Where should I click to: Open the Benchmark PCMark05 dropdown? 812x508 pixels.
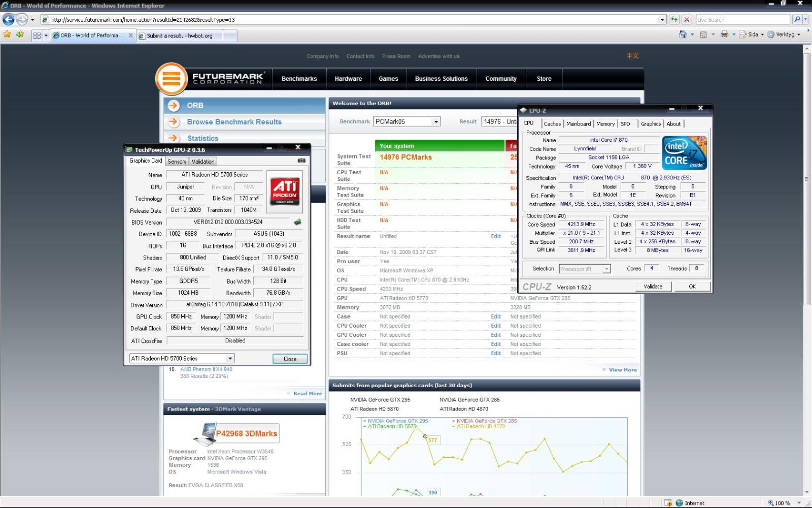(407, 121)
